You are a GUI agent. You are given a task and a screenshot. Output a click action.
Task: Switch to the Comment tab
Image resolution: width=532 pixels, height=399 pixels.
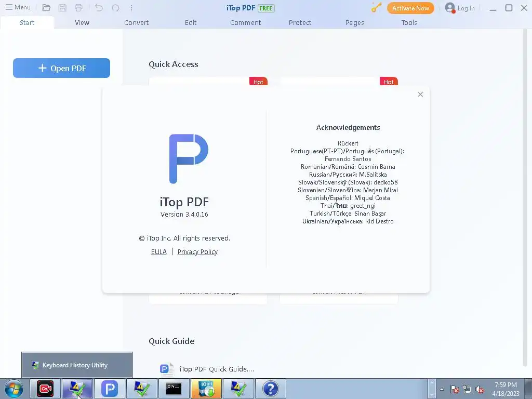point(246,23)
